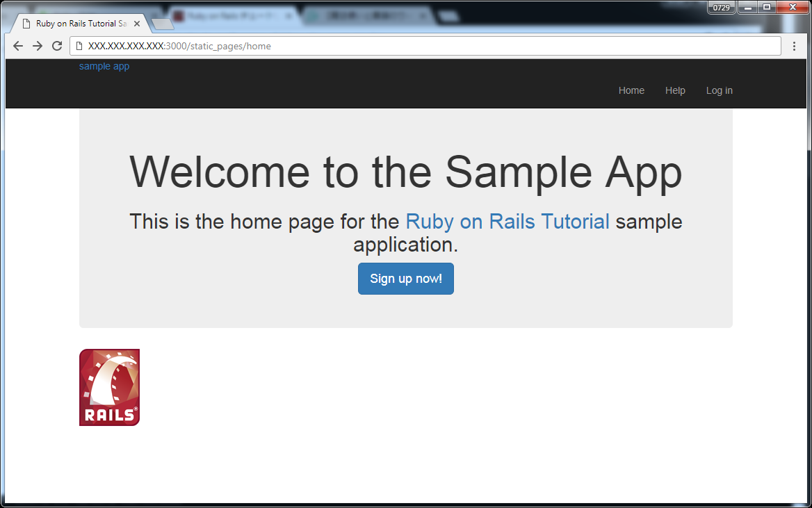Go to Home in the navbar
This screenshot has height=508, width=812.
[631, 90]
